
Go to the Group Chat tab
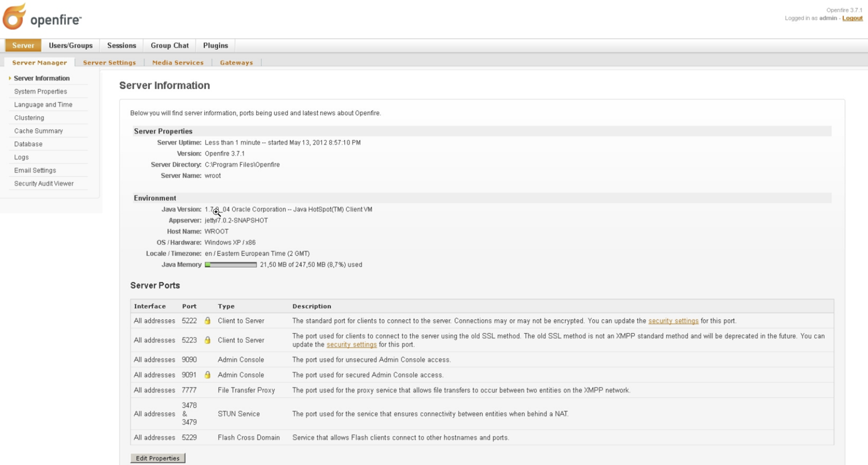170,46
